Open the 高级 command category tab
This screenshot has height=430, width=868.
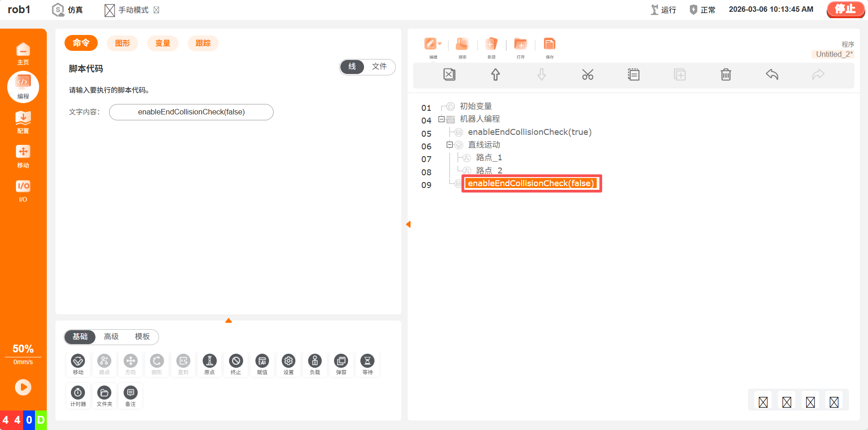point(111,336)
